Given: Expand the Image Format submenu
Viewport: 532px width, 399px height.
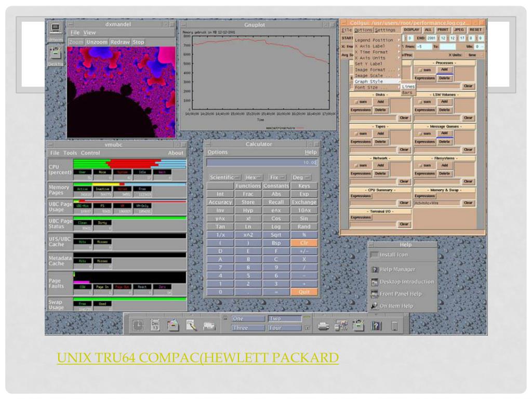Looking at the screenshot, I should (377, 70).
